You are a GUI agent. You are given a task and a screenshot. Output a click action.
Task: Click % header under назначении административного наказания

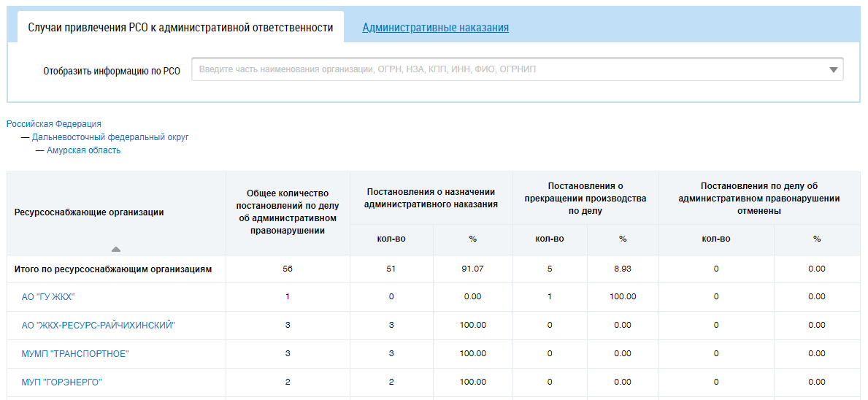(x=472, y=239)
